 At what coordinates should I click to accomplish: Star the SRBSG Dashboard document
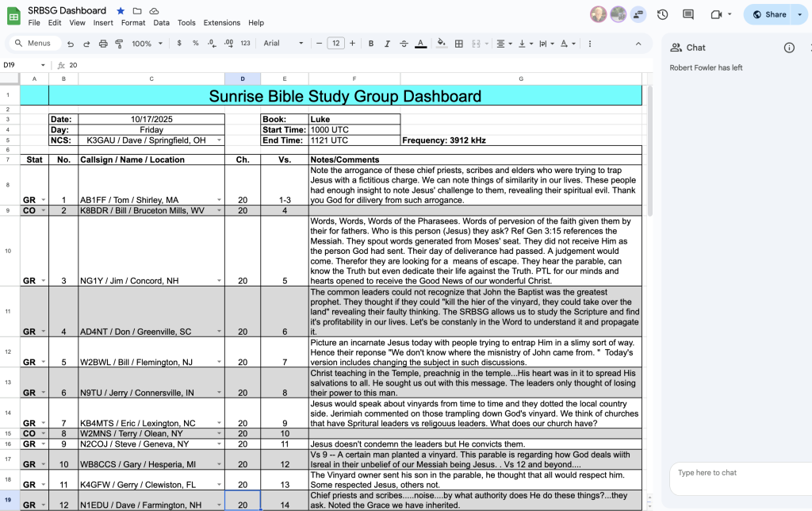(x=121, y=10)
